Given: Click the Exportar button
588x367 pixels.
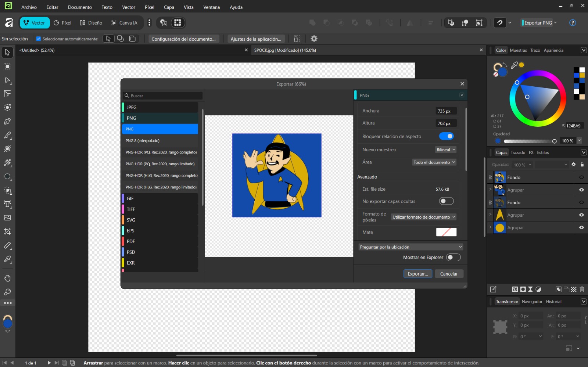Looking at the screenshot, I should pos(417,274).
